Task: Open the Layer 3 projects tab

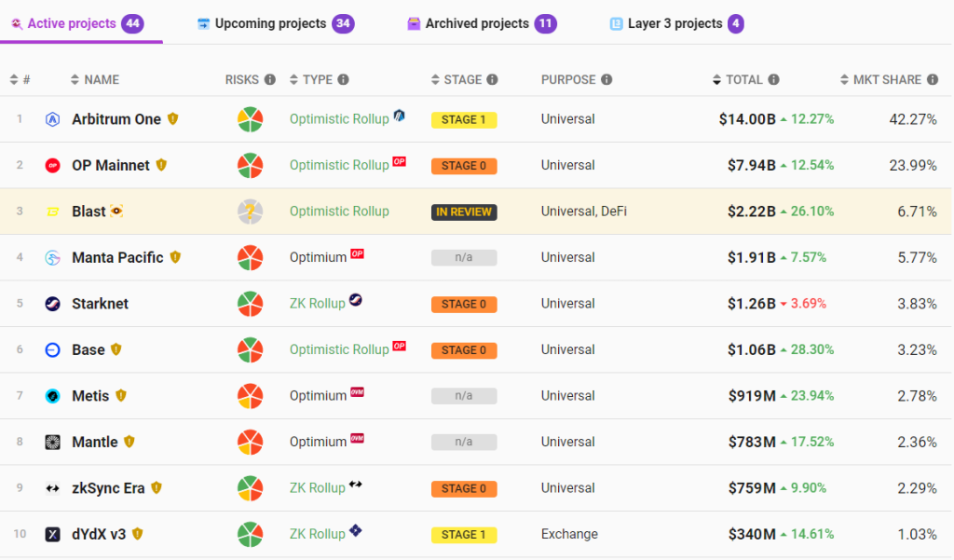Action: tap(676, 23)
